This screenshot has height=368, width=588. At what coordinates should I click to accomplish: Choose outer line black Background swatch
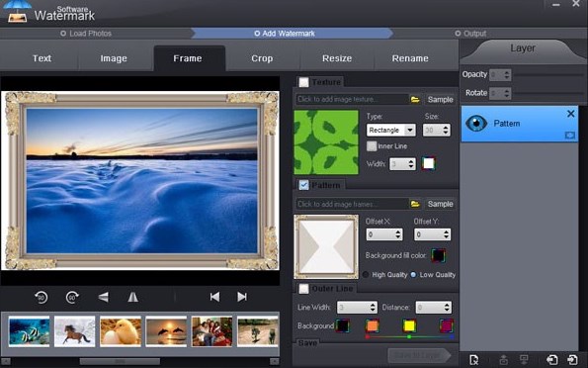[x=342, y=325]
